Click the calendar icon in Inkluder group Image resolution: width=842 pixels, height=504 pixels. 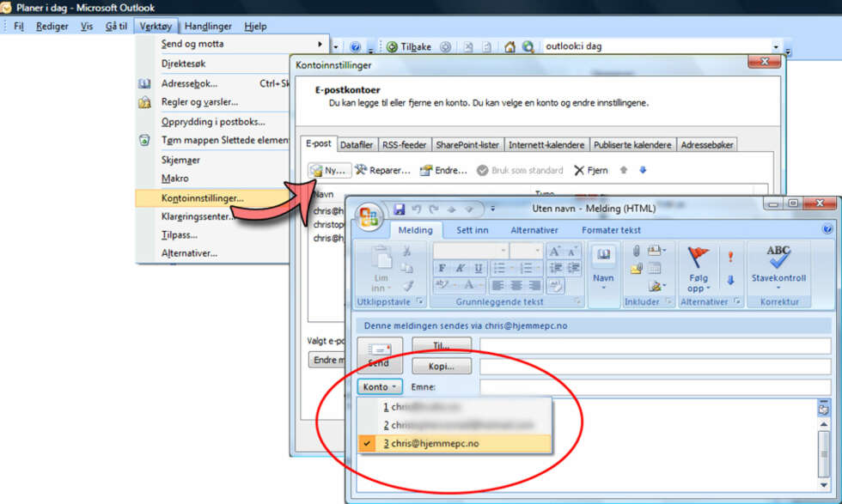655,269
